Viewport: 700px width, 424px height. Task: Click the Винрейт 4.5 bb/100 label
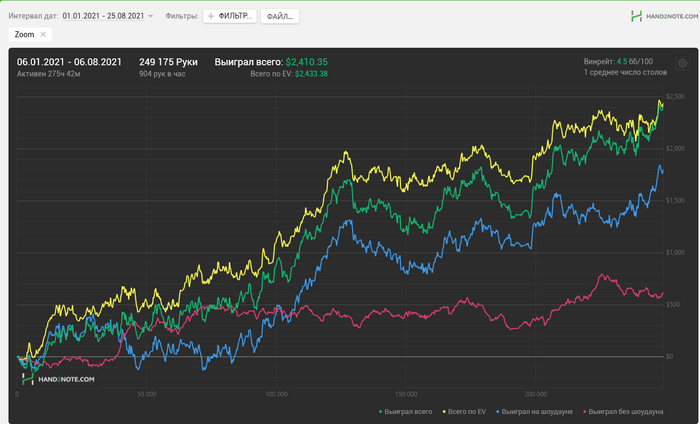click(618, 62)
